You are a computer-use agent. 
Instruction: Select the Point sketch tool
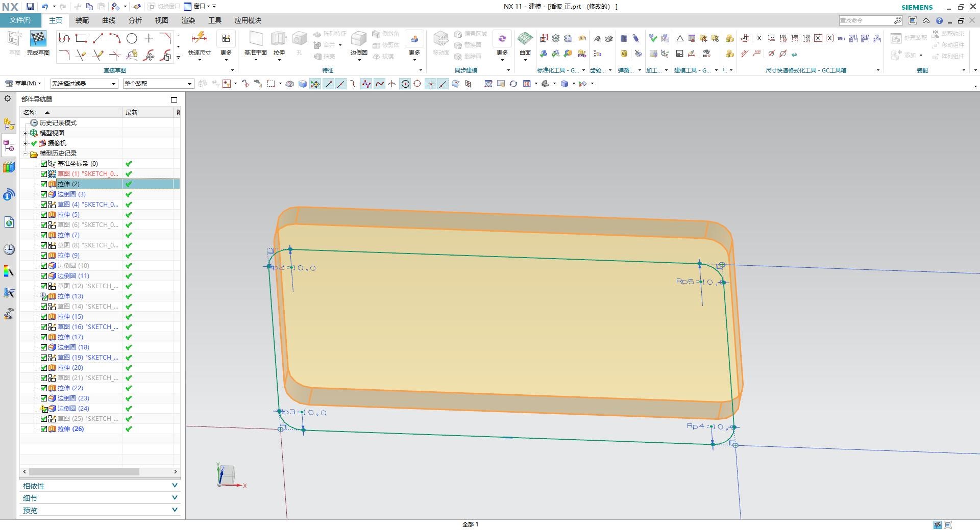point(149,38)
